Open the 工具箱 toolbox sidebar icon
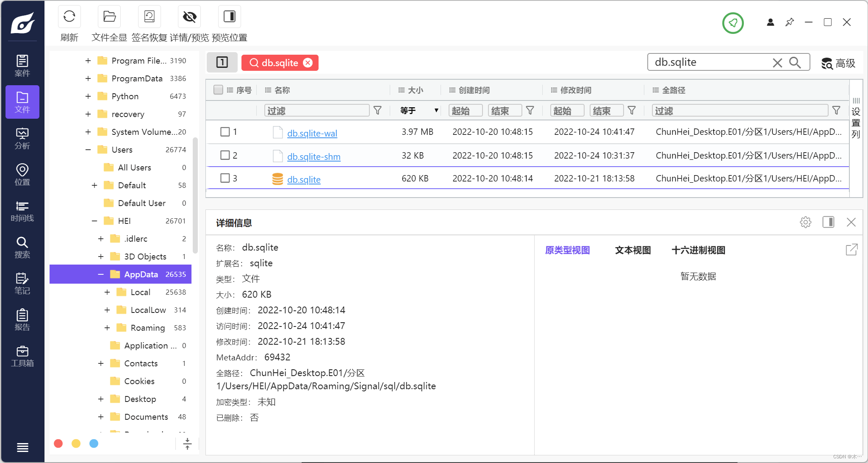Image resolution: width=868 pixels, height=463 pixels. click(x=22, y=356)
